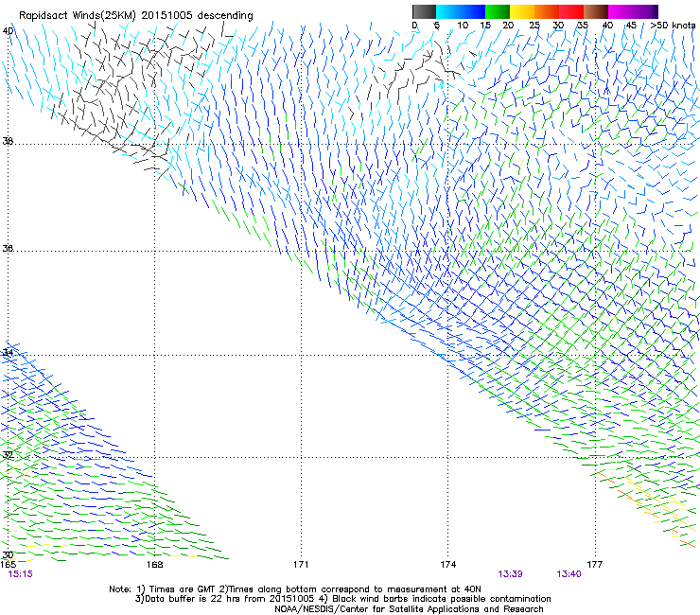This screenshot has height=615, width=700.
Task: Click the legend scale number 10
Action: coord(463,26)
